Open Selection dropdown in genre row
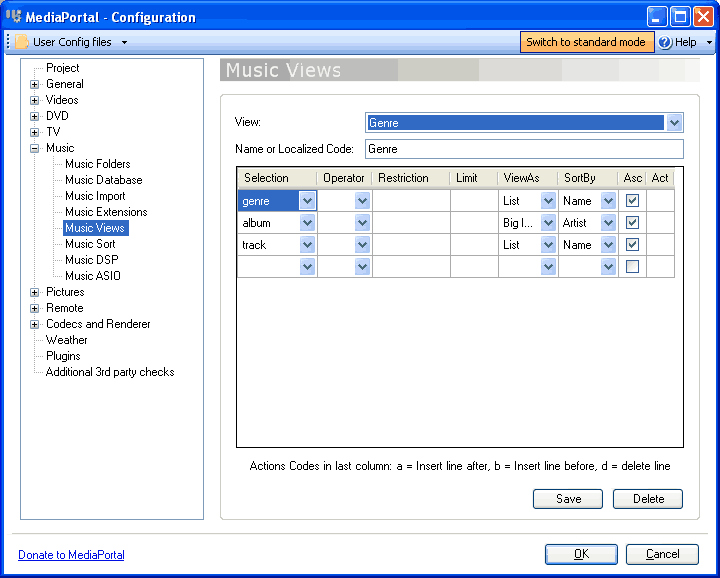This screenshot has height=578, width=720. [307, 201]
